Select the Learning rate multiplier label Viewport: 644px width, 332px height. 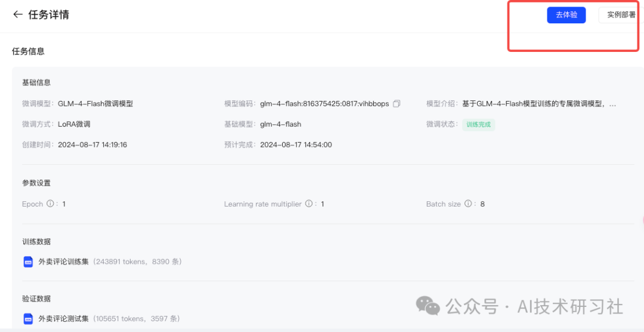[263, 204]
